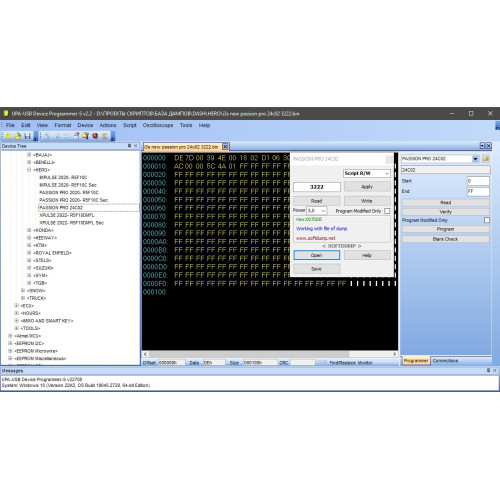Expand the BAJAJ tree node
This screenshot has width=500, height=500.
pos(29,155)
